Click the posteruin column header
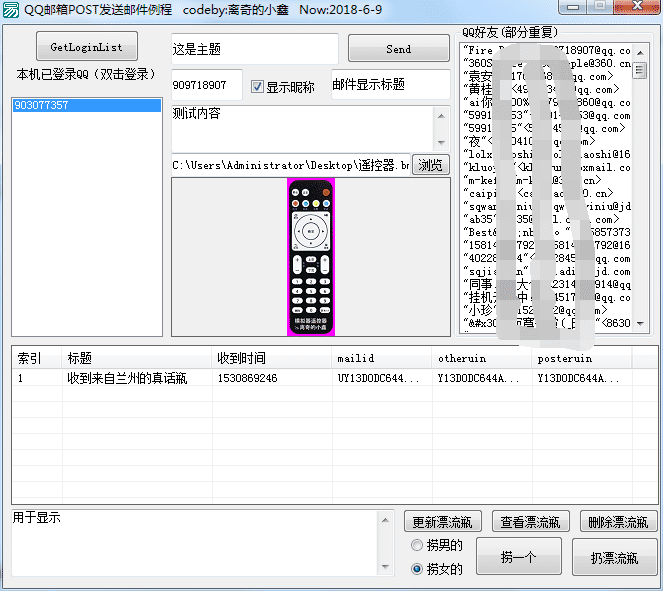Viewport: 663px width, 591px height. coord(582,358)
